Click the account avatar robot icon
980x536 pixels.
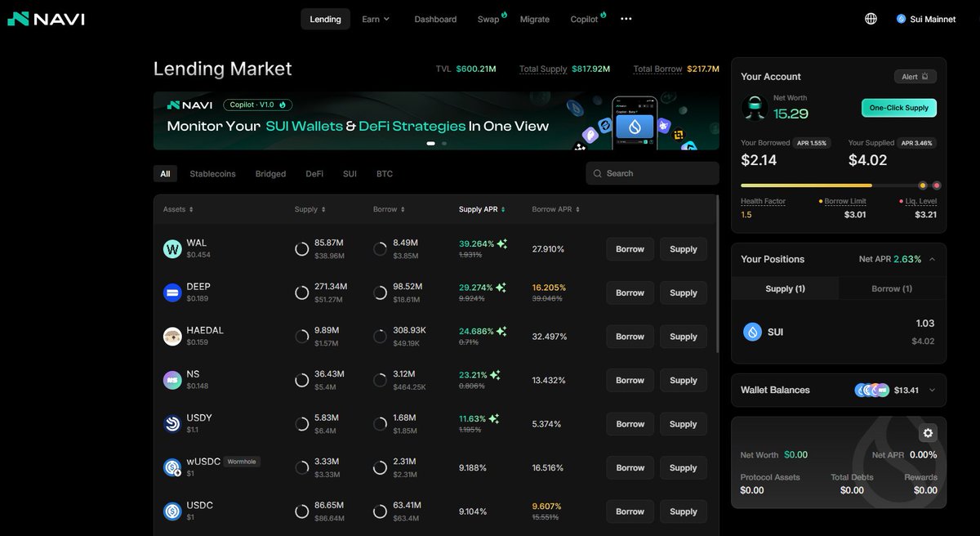(754, 108)
